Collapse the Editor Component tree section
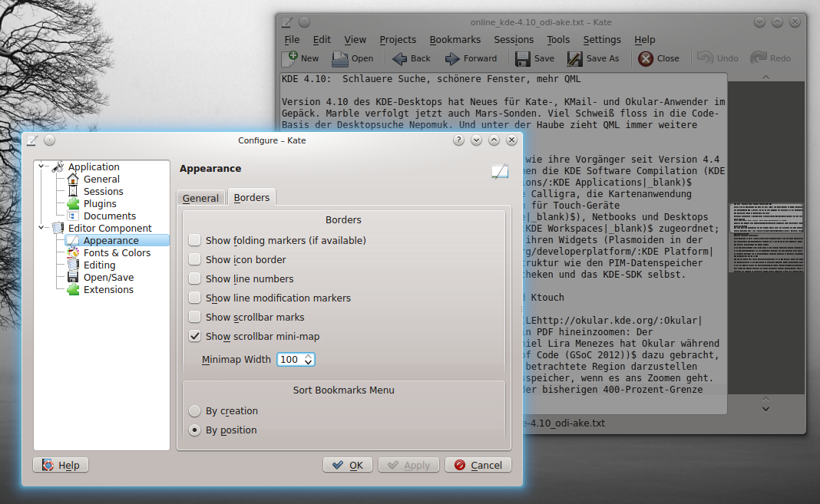Viewport: 820px width, 504px height. click(x=42, y=228)
